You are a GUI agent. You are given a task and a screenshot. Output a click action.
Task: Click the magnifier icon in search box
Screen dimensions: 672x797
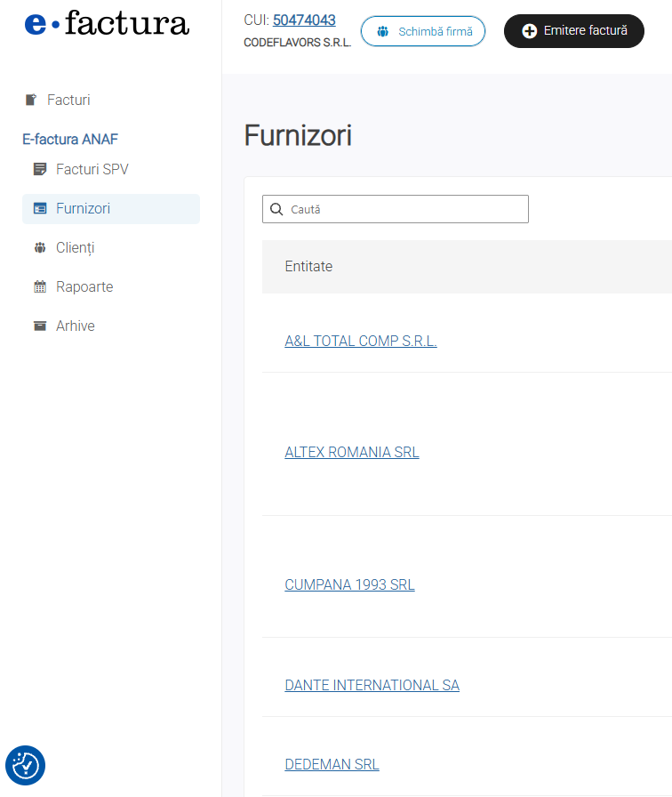coord(276,210)
